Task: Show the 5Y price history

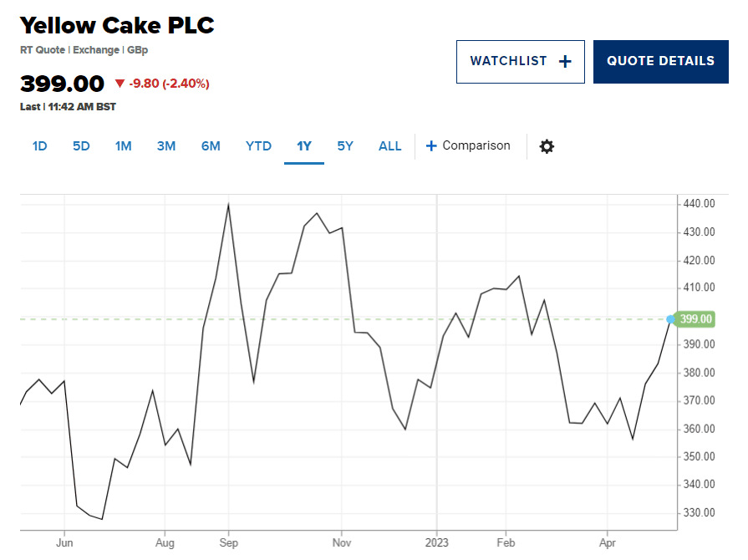Action: tap(345, 146)
